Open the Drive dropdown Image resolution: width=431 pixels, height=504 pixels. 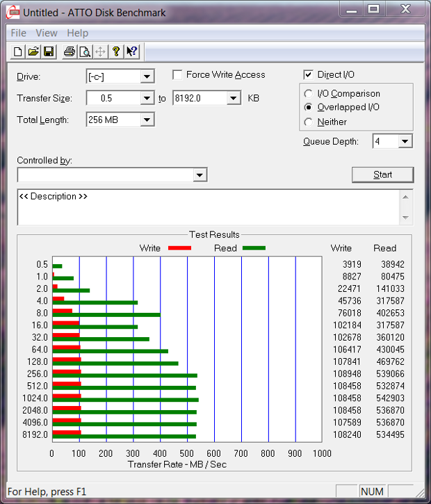147,76
